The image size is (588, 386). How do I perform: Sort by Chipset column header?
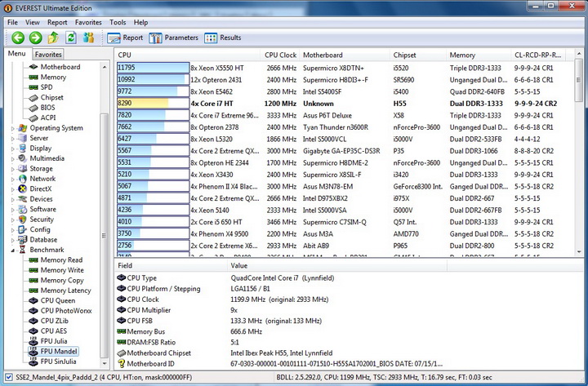click(x=418, y=55)
